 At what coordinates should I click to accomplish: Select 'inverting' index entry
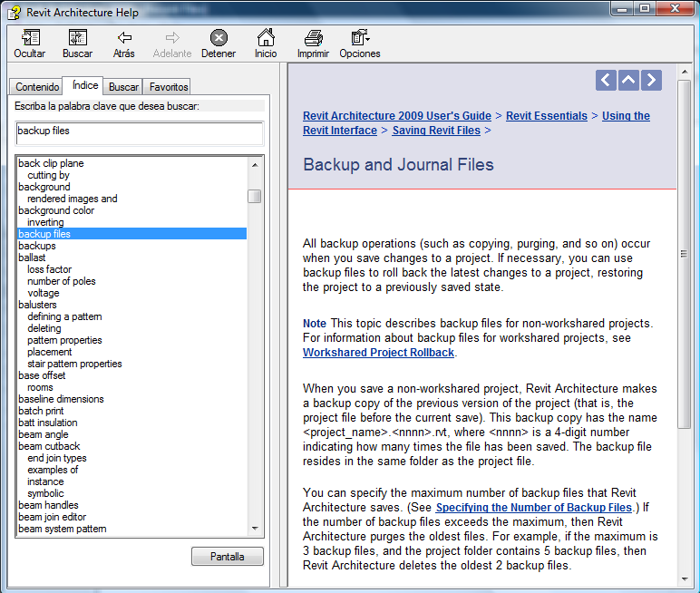[x=45, y=222]
